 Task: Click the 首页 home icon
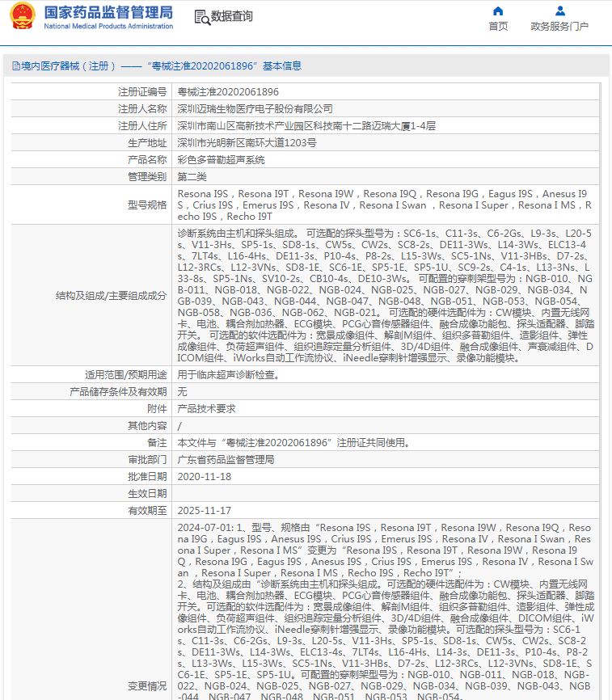[x=498, y=11]
